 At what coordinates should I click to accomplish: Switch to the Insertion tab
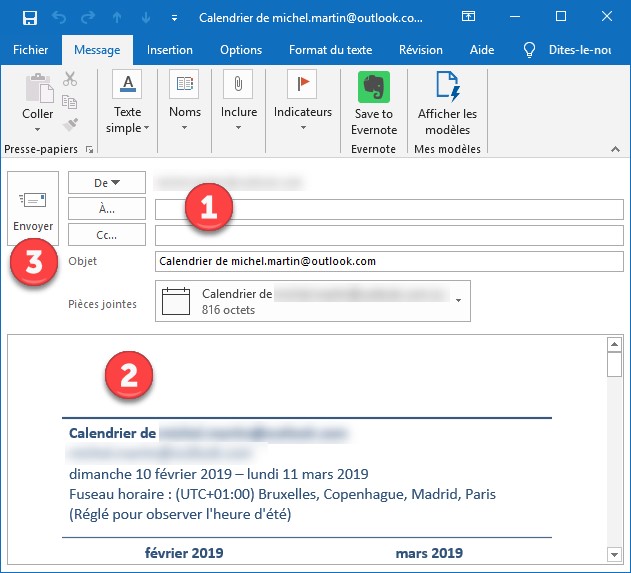pyautogui.click(x=170, y=50)
